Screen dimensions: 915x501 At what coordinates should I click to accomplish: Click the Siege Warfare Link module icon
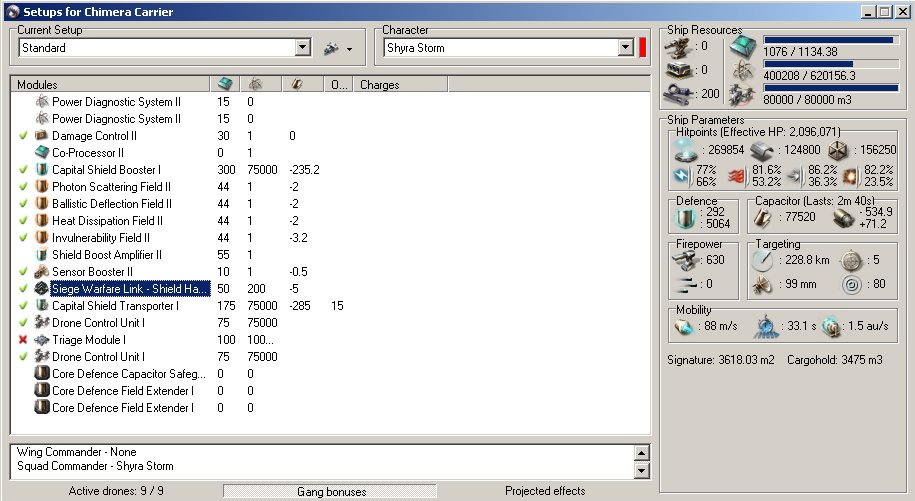[x=41, y=288]
